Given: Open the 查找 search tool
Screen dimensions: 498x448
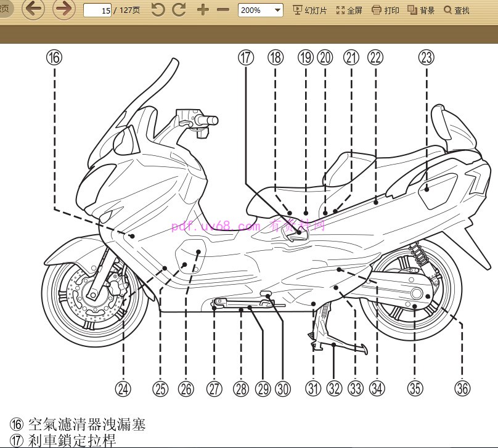Looking at the screenshot, I should tap(459, 10).
